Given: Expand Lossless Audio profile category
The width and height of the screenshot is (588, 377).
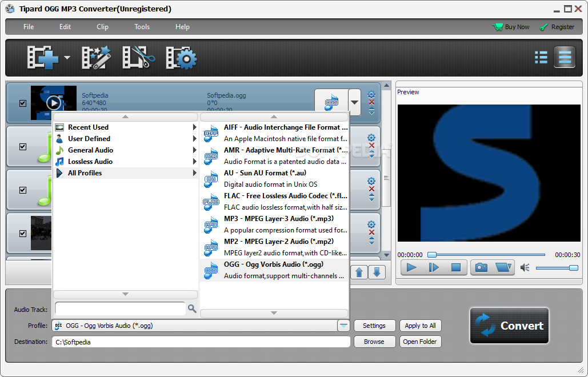Looking at the screenshot, I should [x=126, y=162].
